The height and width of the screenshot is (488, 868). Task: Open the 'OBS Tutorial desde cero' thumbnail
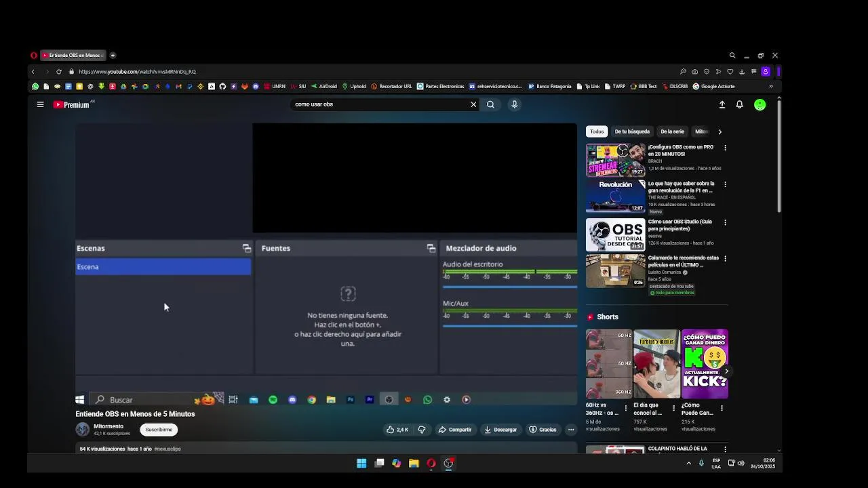tap(616, 235)
